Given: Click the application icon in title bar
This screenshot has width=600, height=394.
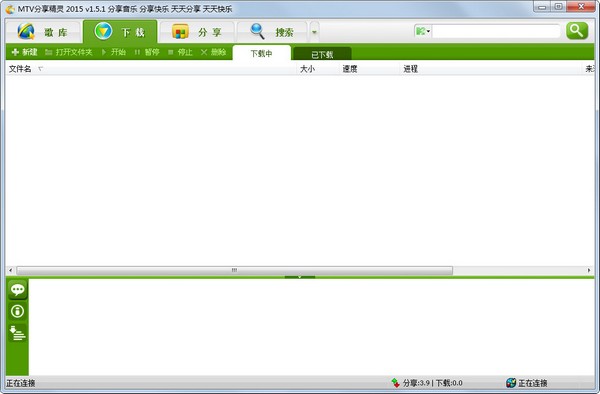Looking at the screenshot, I should point(10,9).
